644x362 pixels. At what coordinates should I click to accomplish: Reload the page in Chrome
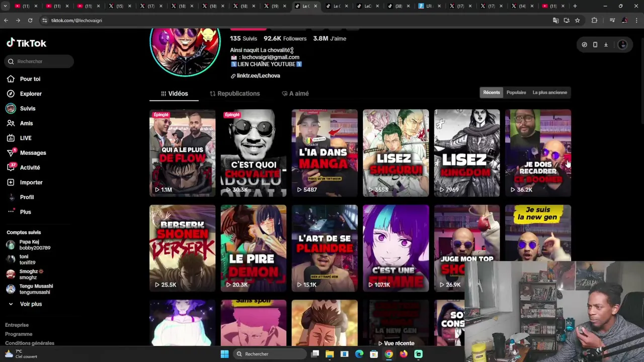(30, 21)
